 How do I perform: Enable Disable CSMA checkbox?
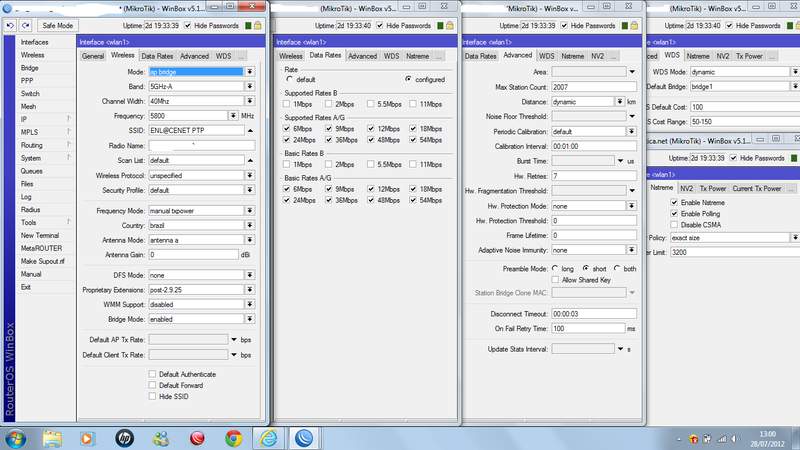(674, 224)
